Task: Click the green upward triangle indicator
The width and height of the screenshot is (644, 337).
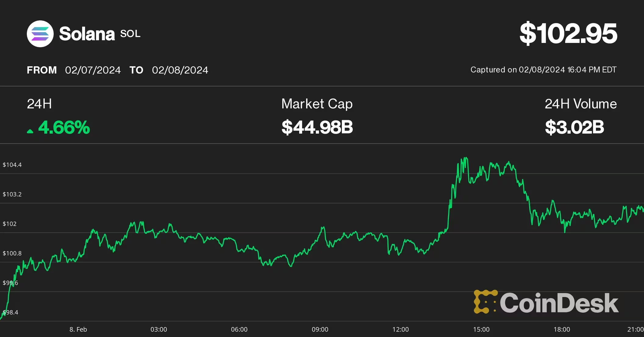Action: click(x=30, y=131)
